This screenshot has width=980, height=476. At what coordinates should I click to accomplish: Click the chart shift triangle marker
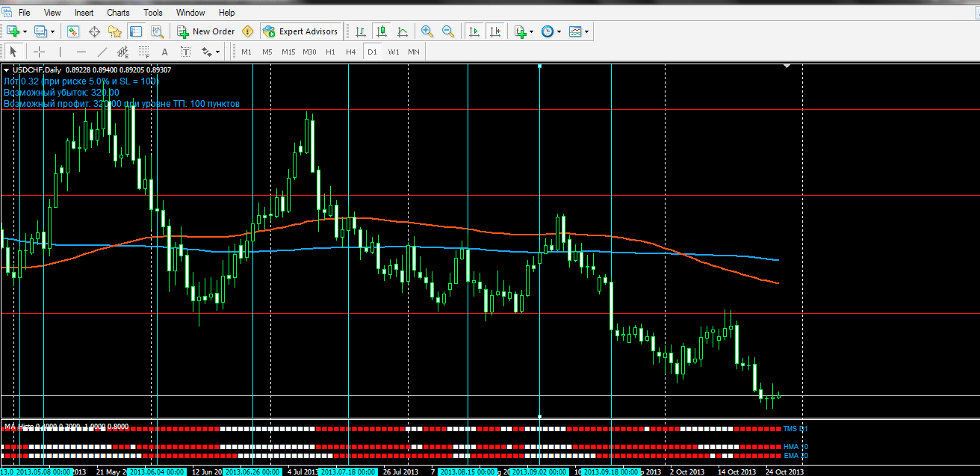click(x=787, y=67)
